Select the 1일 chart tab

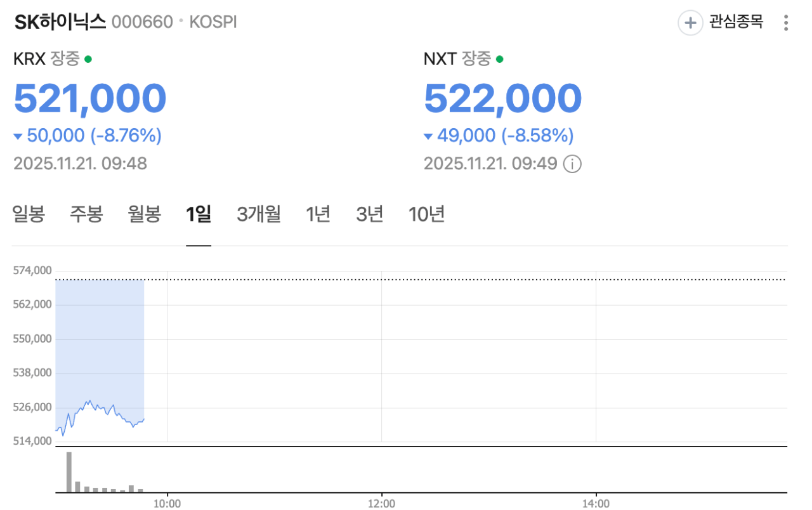[199, 214]
